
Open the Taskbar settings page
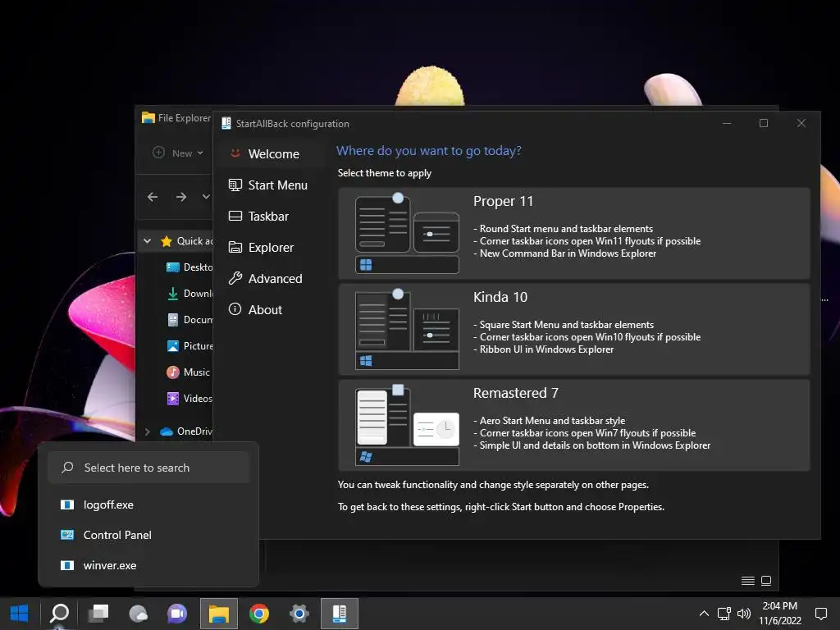272,216
